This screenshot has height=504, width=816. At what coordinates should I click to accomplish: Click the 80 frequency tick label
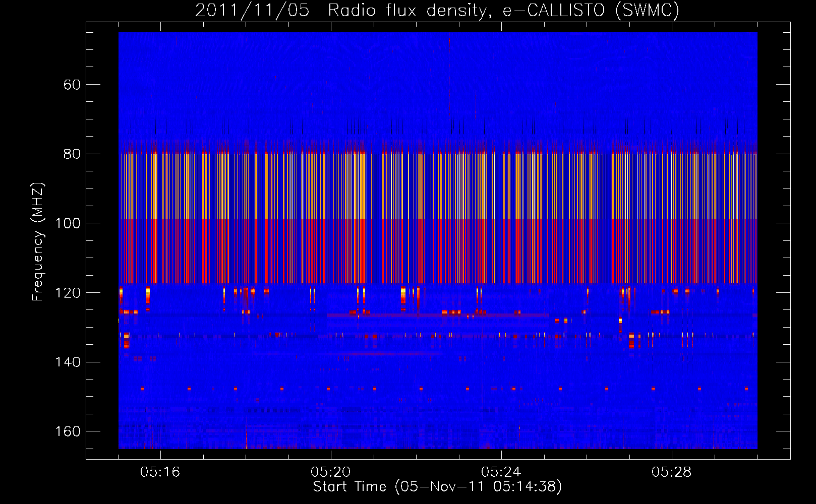tap(72, 154)
